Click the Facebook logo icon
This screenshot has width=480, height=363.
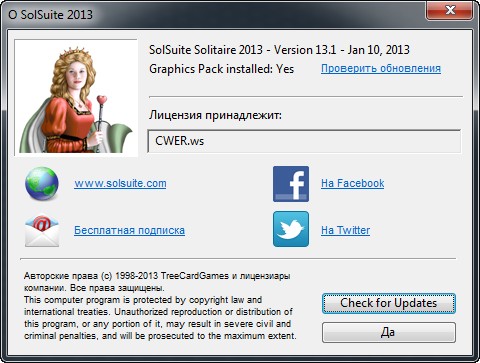[291, 184]
